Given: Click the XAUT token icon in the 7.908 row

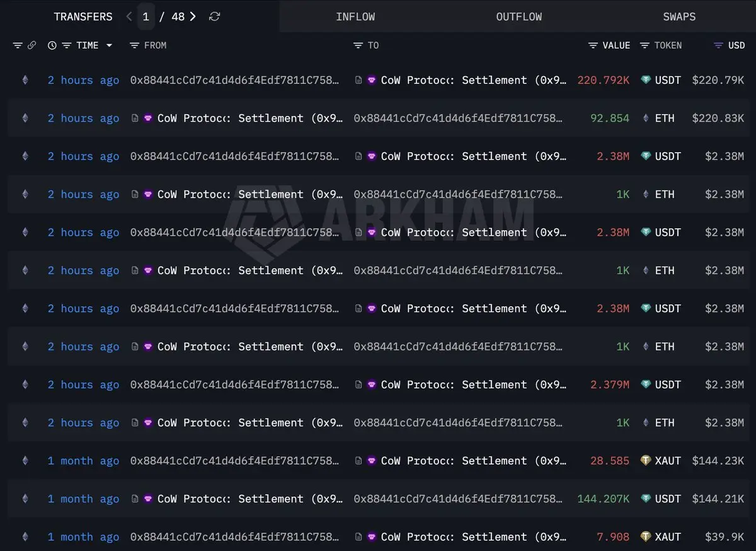Looking at the screenshot, I should click(645, 536).
